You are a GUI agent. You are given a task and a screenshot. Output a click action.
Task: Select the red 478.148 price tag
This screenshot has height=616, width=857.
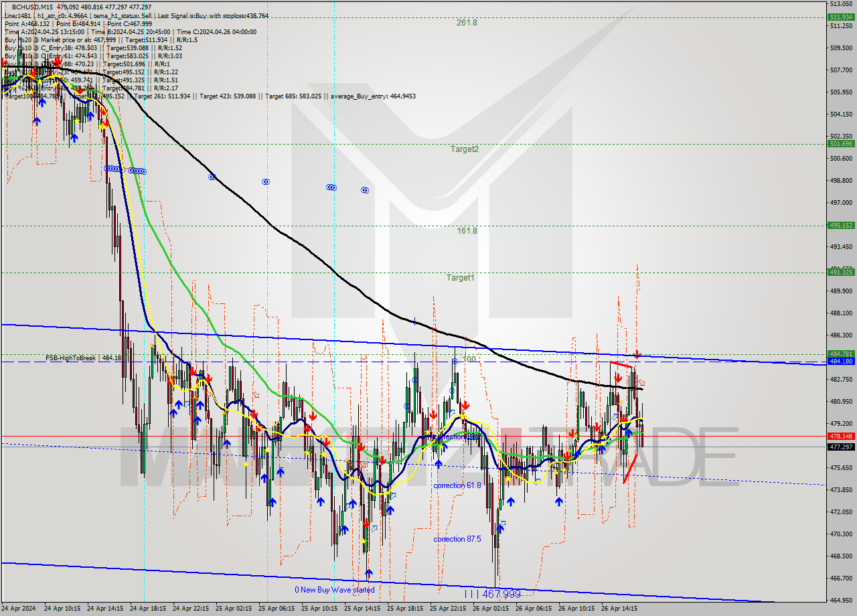[841, 436]
